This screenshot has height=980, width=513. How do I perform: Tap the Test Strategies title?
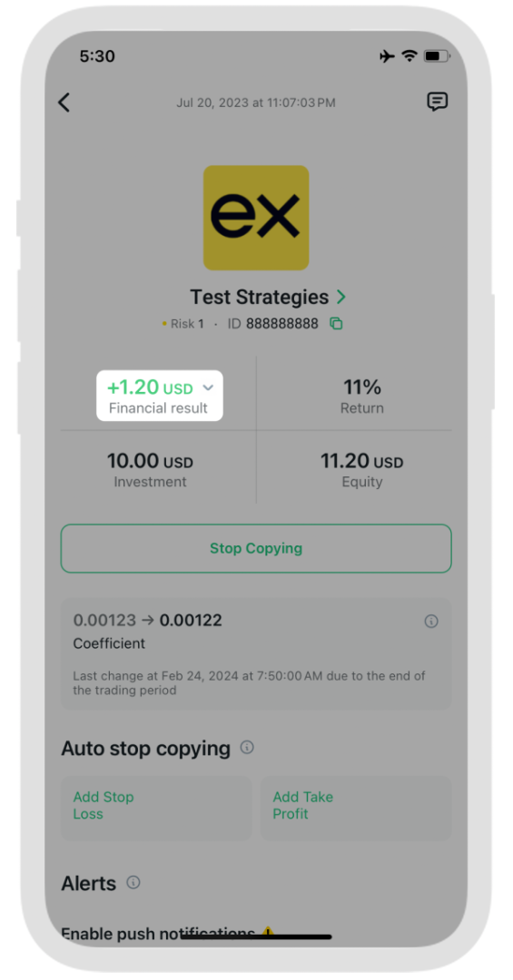pyautogui.click(x=260, y=297)
